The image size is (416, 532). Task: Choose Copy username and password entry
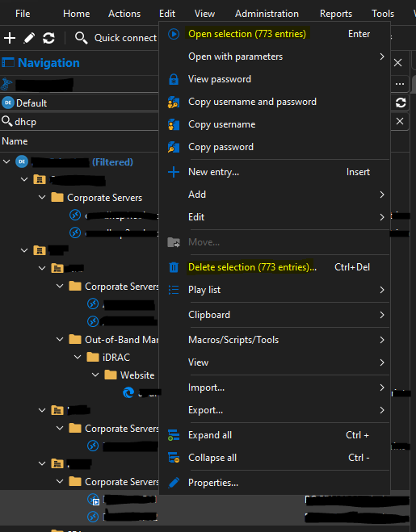[275, 102]
